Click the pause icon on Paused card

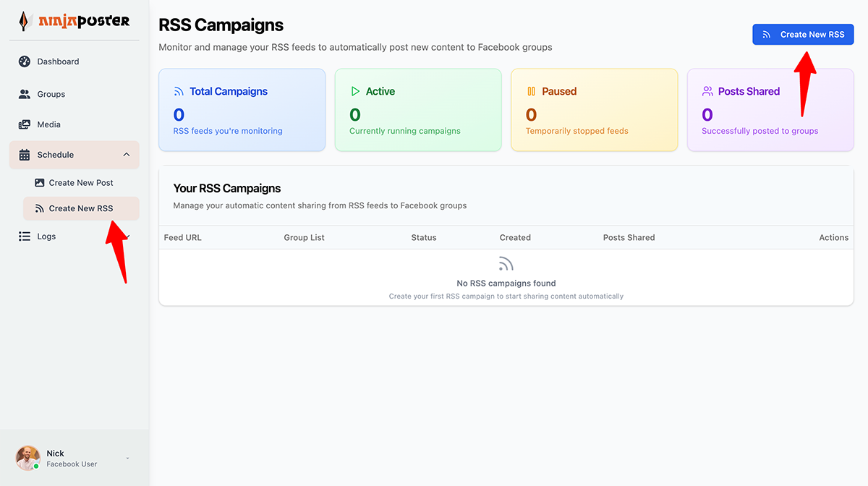pos(531,92)
